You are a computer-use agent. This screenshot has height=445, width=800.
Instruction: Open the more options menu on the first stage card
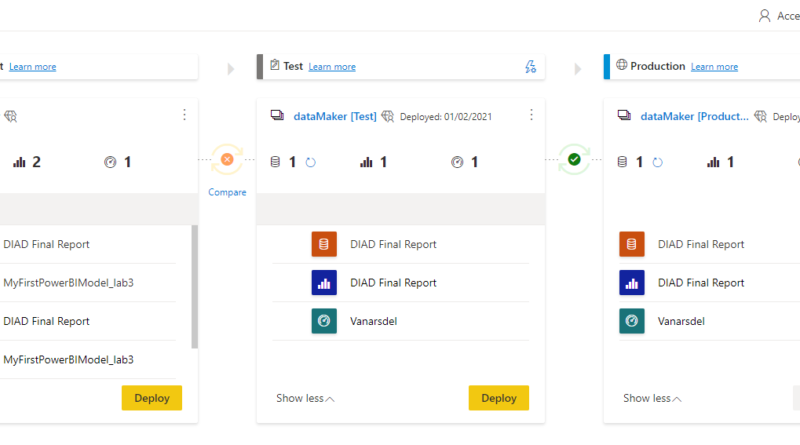tap(184, 115)
